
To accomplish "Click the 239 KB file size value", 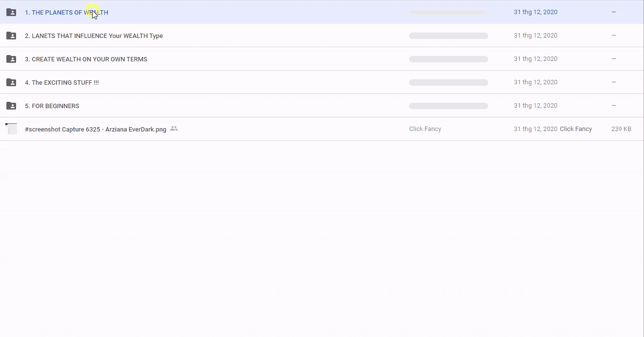I will tap(621, 129).
